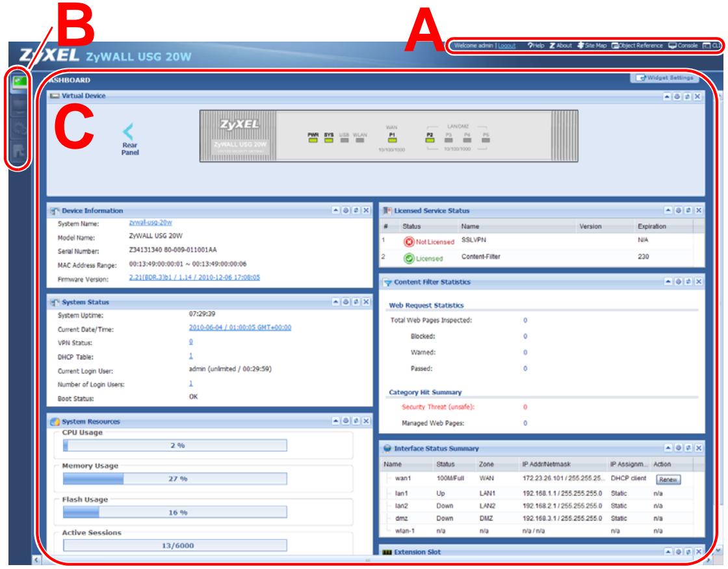
Task: Refresh the Licensed Service Status widget now
Action: tap(688, 210)
